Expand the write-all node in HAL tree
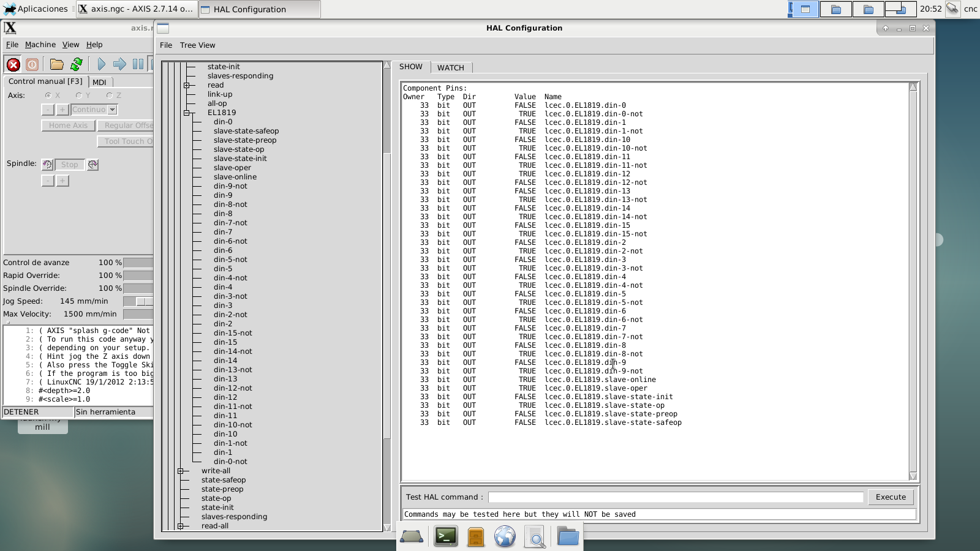This screenshot has height=551, width=980. [181, 471]
